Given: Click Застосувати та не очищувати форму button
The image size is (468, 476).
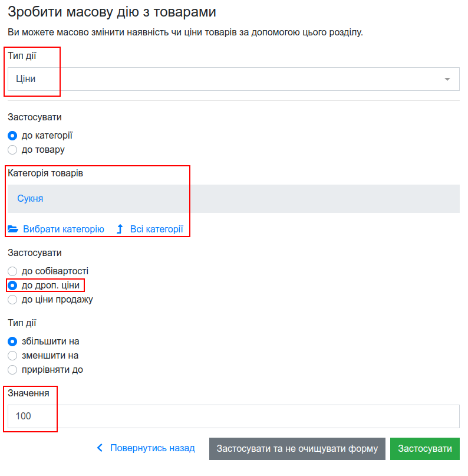Looking at the screenshot, I should (x=297, y=449).
